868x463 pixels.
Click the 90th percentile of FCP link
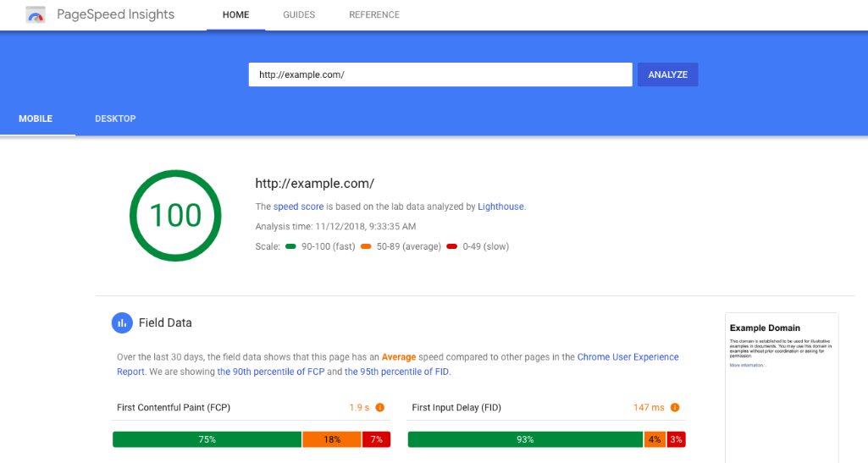[x=270, y=372]
